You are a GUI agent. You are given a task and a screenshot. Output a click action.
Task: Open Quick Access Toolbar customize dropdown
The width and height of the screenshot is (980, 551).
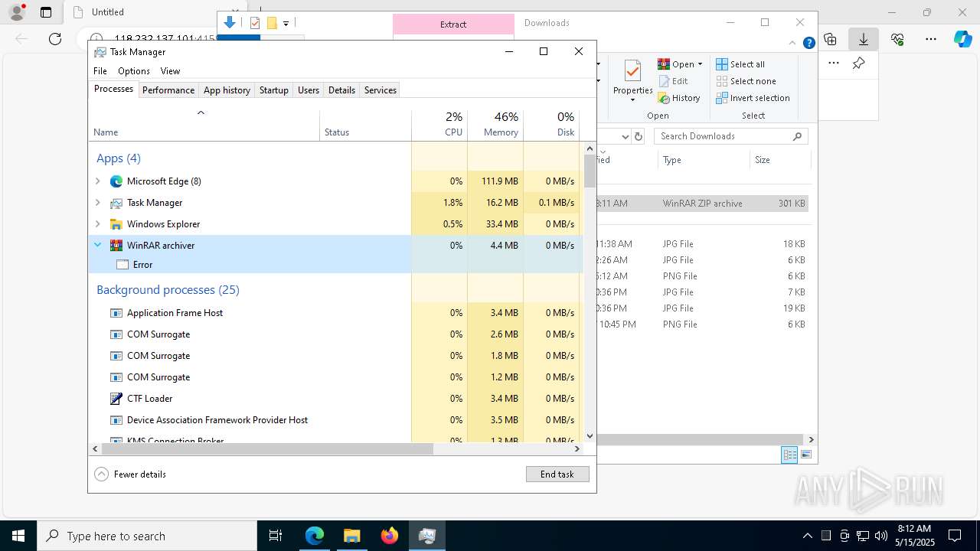click(x=286, y=23)
